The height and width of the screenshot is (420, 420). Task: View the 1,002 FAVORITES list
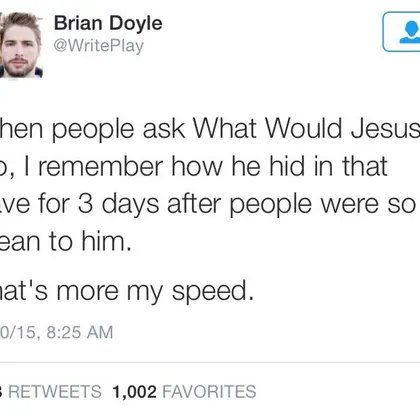tap(184, 391)
